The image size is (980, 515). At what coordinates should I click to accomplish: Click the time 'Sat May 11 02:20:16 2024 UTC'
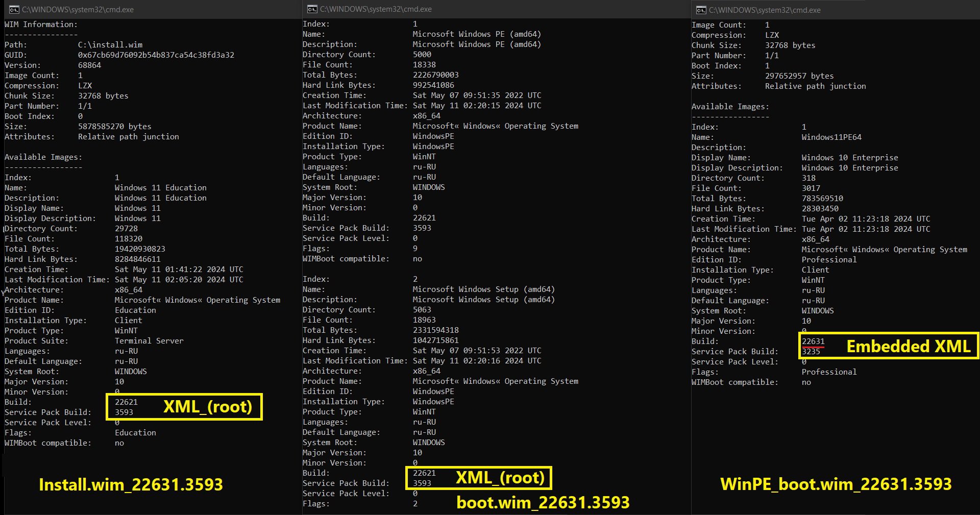coord(477,361)
